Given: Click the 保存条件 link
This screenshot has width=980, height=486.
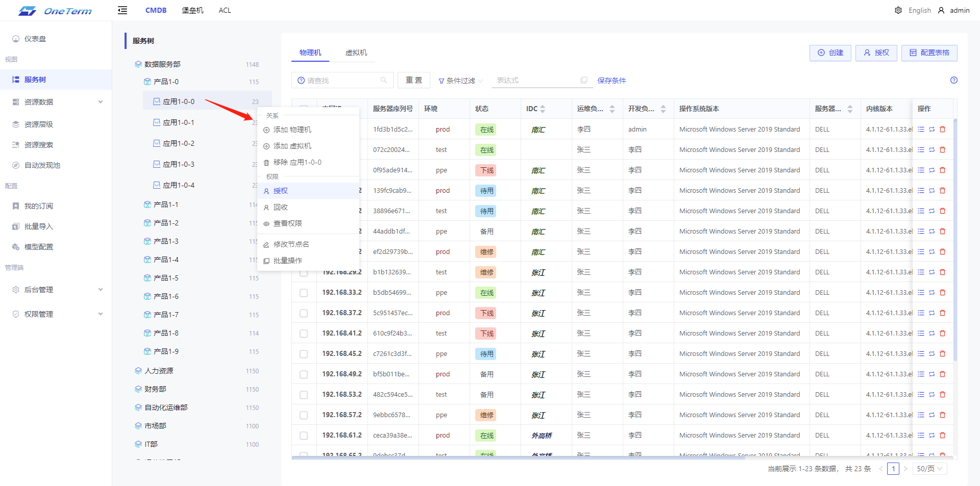Looking at the screenshot, I should [611, 81].
